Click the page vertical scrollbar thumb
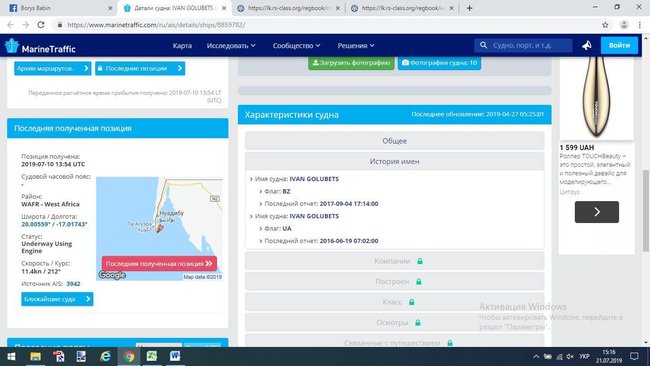 click(x=646, y=211)
